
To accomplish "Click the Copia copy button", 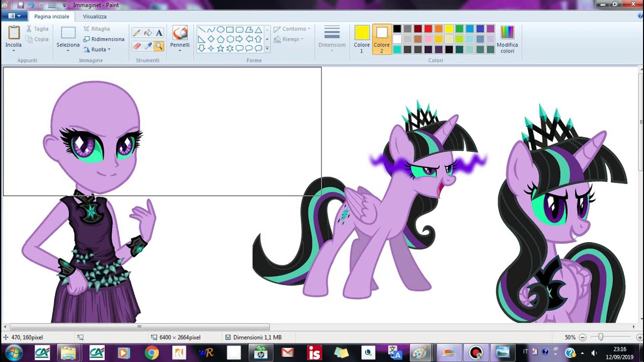I will coord(37,39).
